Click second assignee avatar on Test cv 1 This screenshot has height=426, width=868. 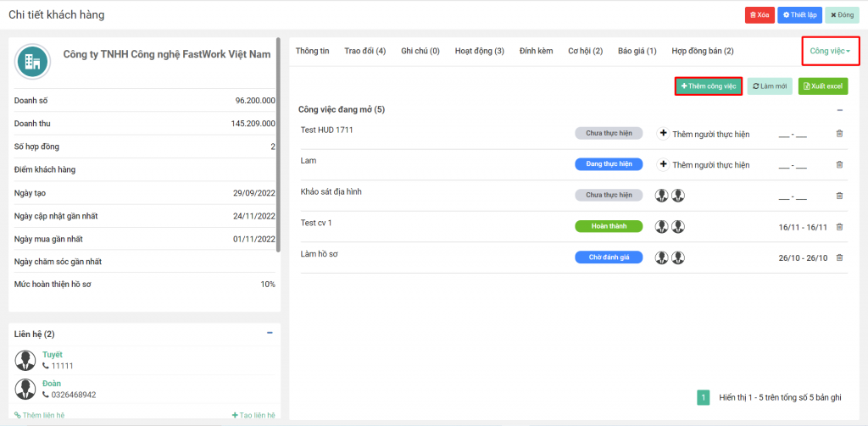point(678,227)
